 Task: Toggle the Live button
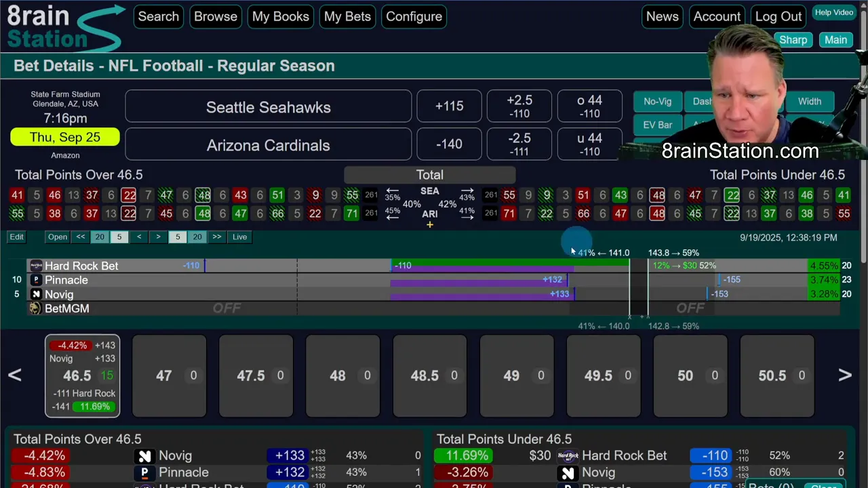(239, 237)
